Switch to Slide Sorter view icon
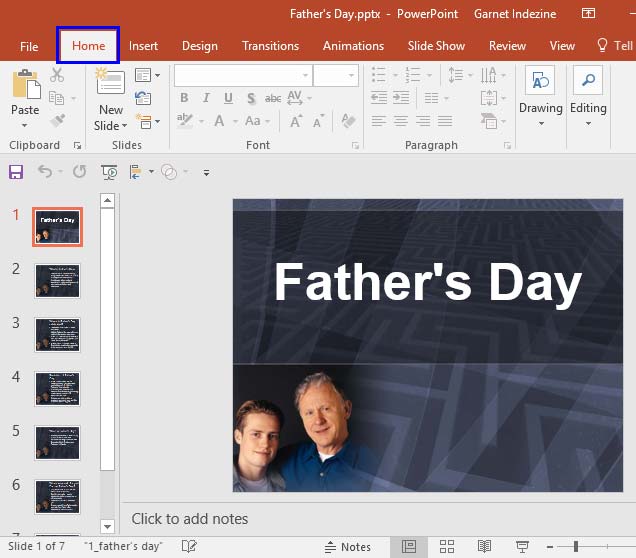Viewport: 636px width, 558px height. pos(447,547)
